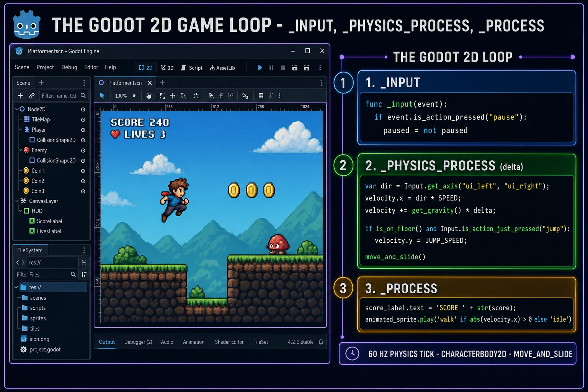Open the 100% zoom level control
Image resolution: width=588 pixels, height=392 pixels.
pyautogui.click(x=121, y=96)
